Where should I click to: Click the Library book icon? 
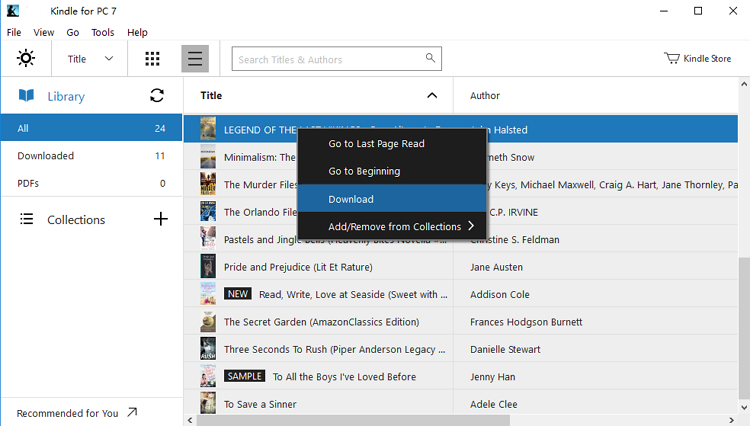(26, 95)
